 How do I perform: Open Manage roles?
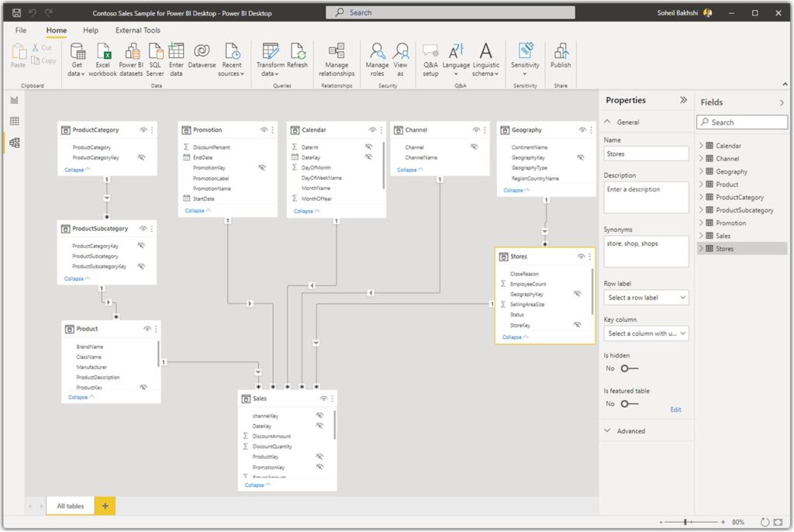coord(378,59)
